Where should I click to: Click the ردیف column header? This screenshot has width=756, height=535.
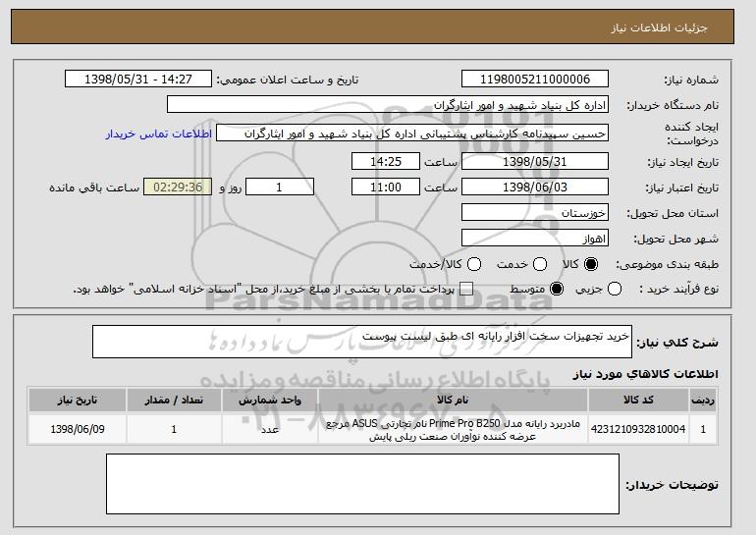pos(703,401)
